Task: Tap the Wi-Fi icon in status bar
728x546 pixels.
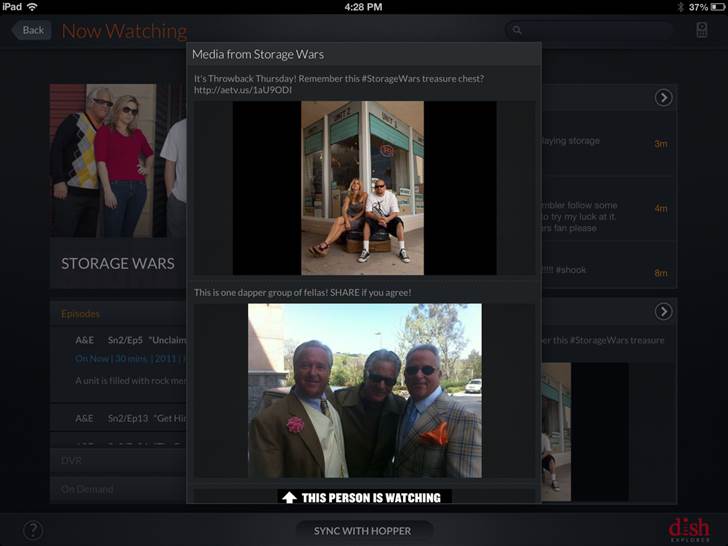Action: pos(33,6)
